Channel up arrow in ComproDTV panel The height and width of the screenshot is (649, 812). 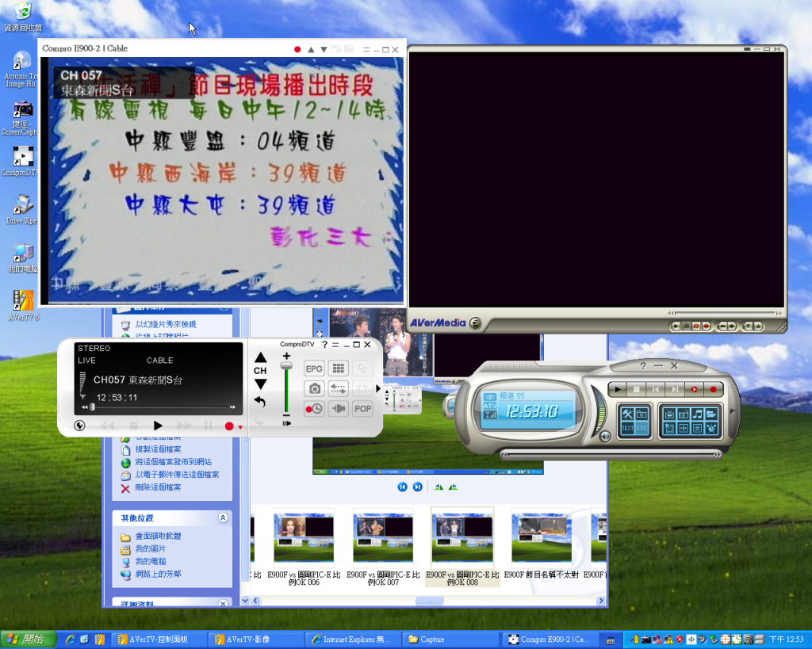260,357
